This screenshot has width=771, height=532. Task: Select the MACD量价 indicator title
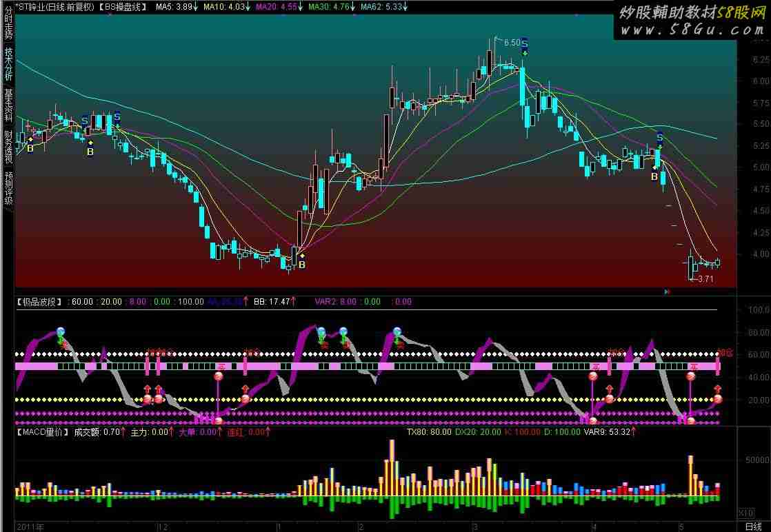(43, 432)
